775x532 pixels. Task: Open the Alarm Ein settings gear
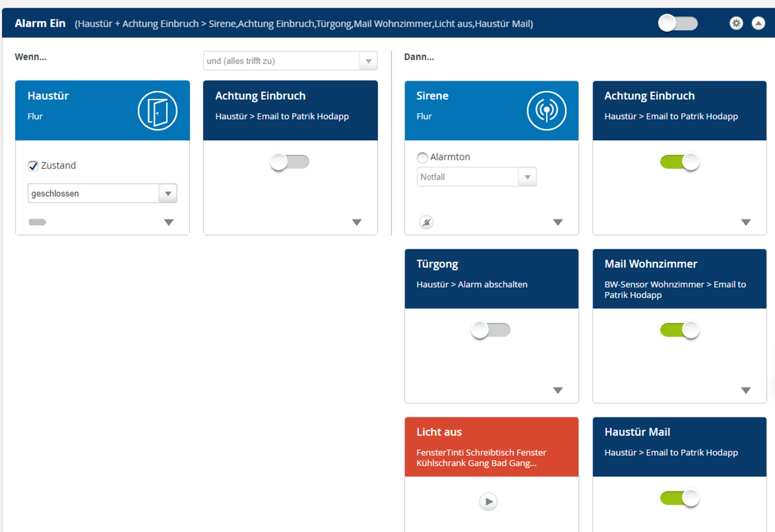(x=736, y=23)
